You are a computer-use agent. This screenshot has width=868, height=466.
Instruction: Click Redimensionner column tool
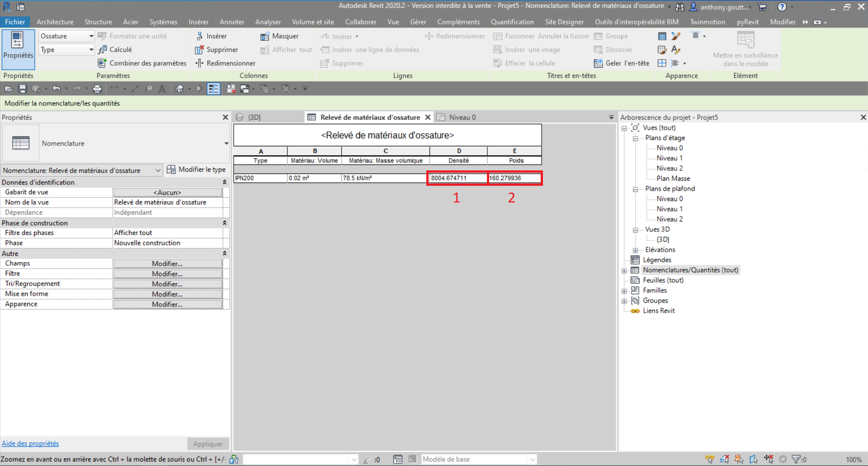pyautogui.click(x=199, y=63)
